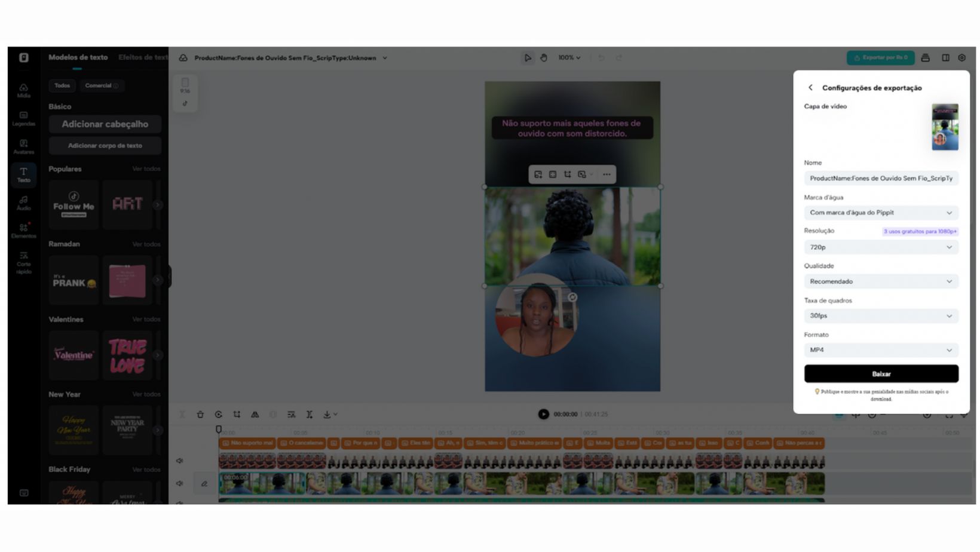Image resolution: width=980 pixels, height=552 pixels.
Task: Open Elementos in the left sidebar
Action: click(x=23, y=231)
